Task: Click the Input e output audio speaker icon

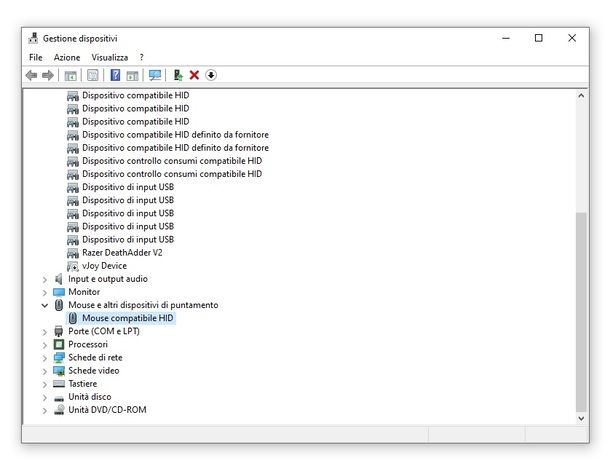Action: click(59, 279)
